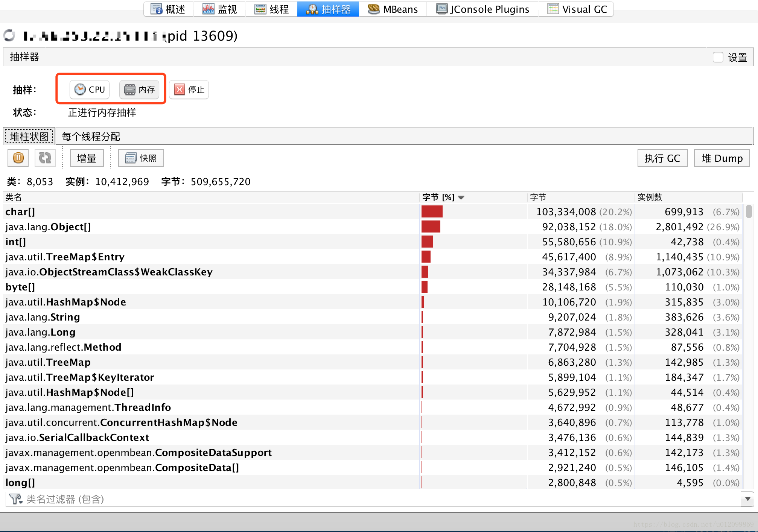Select java.util.TreeMap$Entry row

(373, 257)
